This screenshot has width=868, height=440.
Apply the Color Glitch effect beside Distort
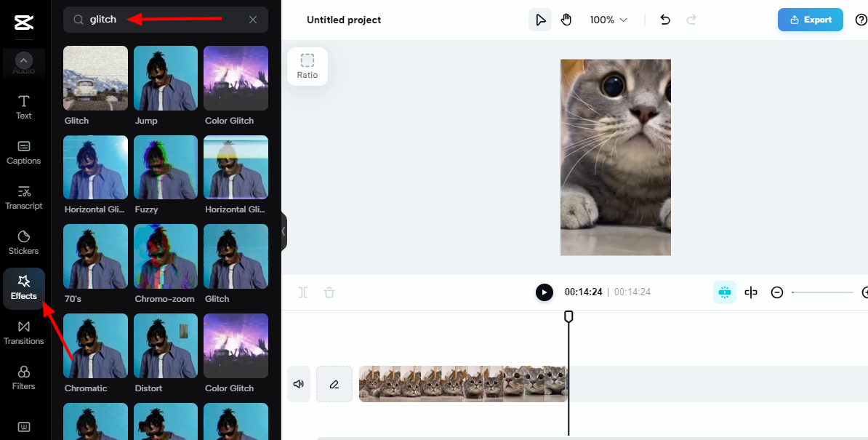(236, 346)
